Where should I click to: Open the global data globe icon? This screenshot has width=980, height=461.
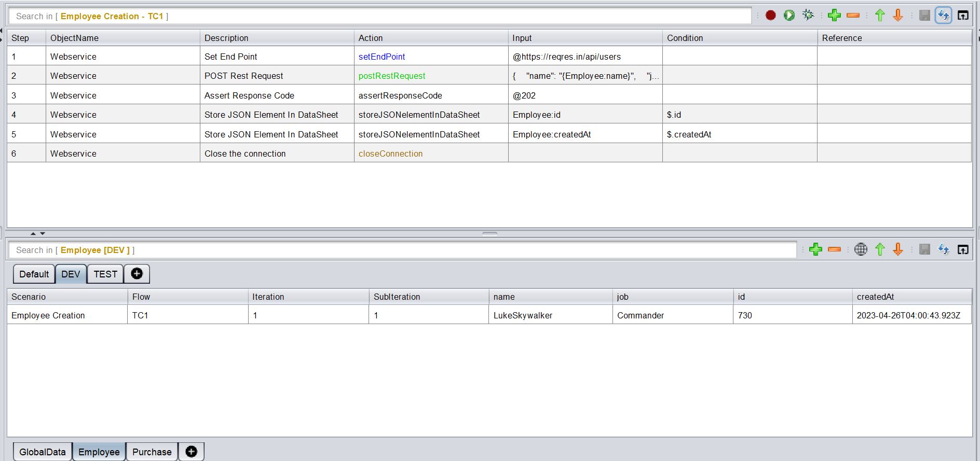pyautogui.click(x=861, y=249)
